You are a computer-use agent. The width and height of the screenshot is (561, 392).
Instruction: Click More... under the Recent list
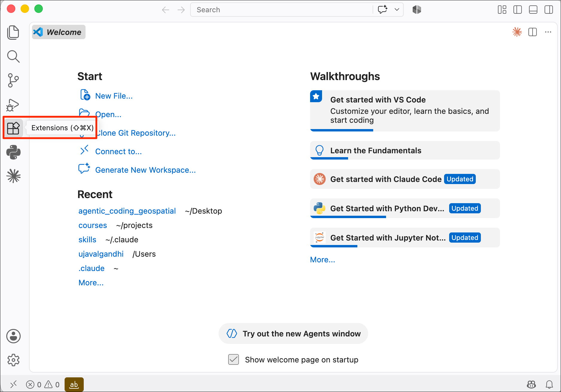[91, 283]
